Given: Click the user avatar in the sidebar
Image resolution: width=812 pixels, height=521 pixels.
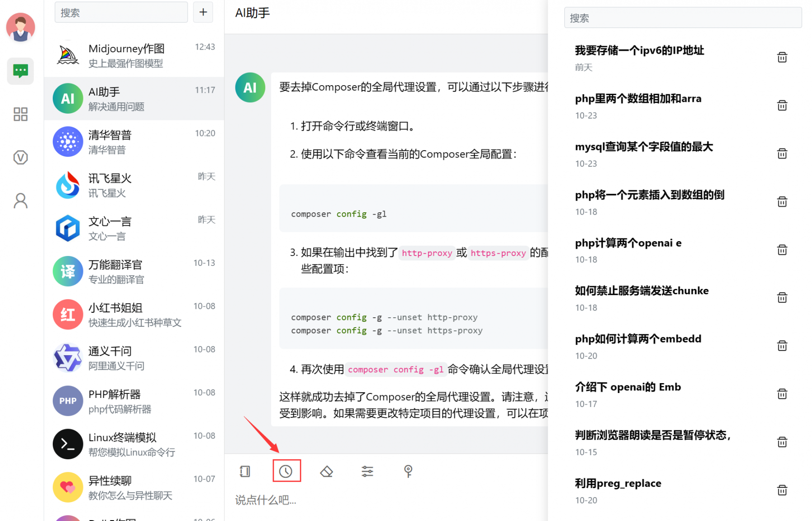Looking at the screenshot, I should coord(20,27).
